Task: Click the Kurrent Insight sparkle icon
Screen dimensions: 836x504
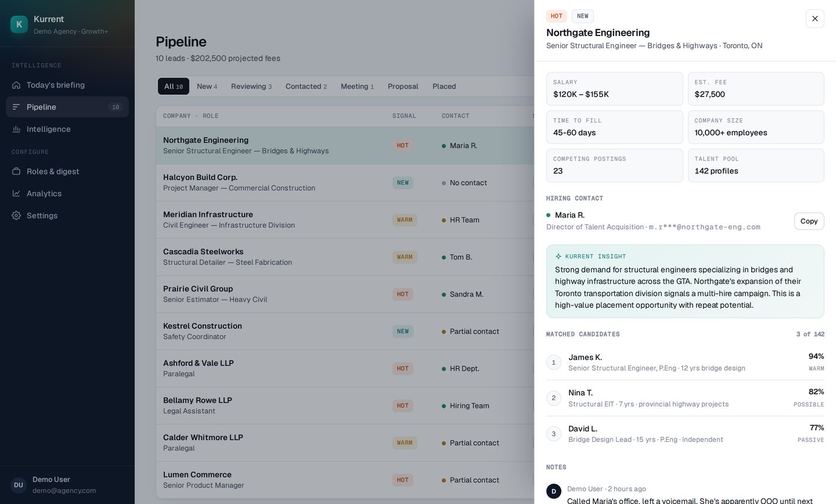Action: click(x=558, y=257)
